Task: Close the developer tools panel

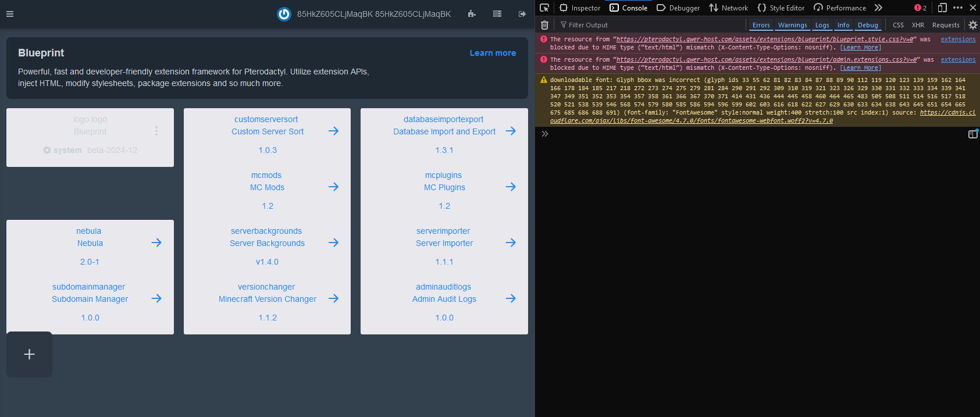Action: pyautogui.click(x=972, y=8)
